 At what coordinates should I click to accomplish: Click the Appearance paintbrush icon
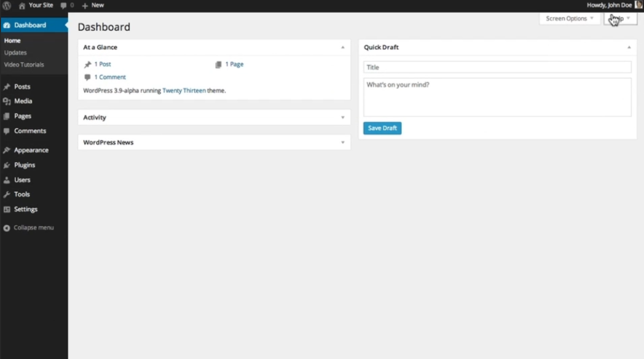[7, 150]
